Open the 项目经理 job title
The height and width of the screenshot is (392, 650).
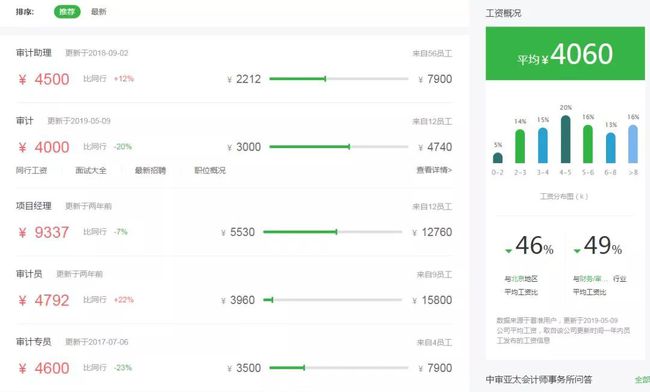34,206
